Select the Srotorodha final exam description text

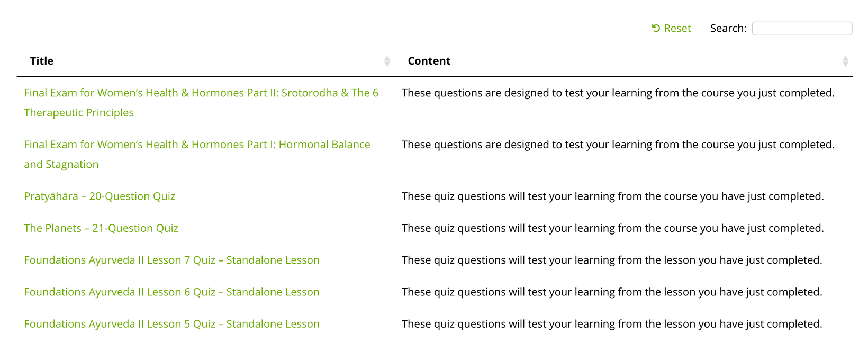pos(619,93)
